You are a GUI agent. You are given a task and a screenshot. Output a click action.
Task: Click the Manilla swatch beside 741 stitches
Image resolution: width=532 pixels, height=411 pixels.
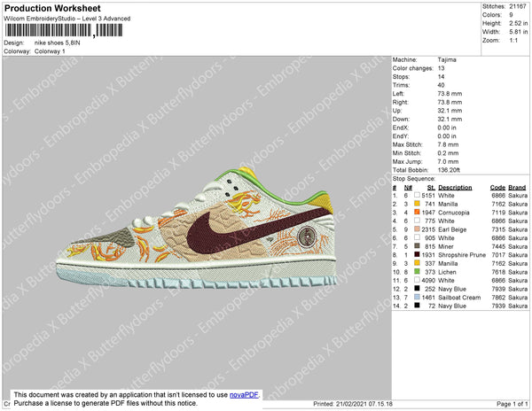417,204
